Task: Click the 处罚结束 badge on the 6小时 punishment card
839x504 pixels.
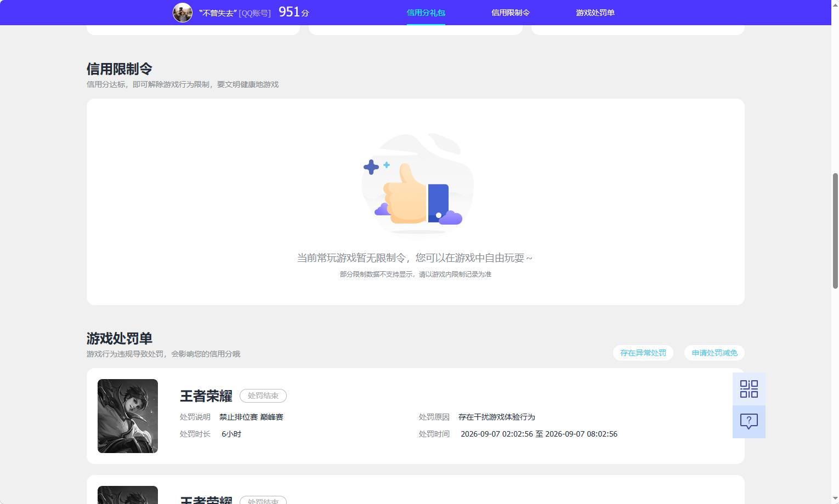Action: pos(263,396)
